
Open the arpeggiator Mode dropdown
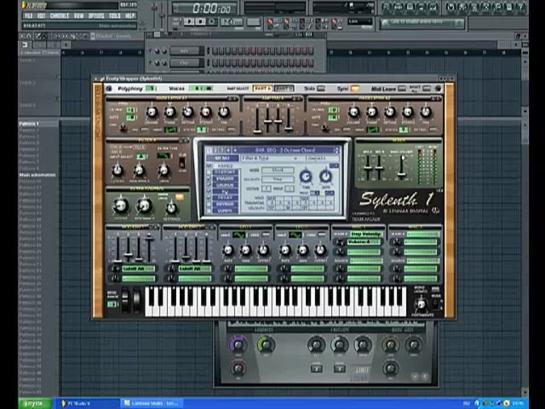tap(278, 170)
